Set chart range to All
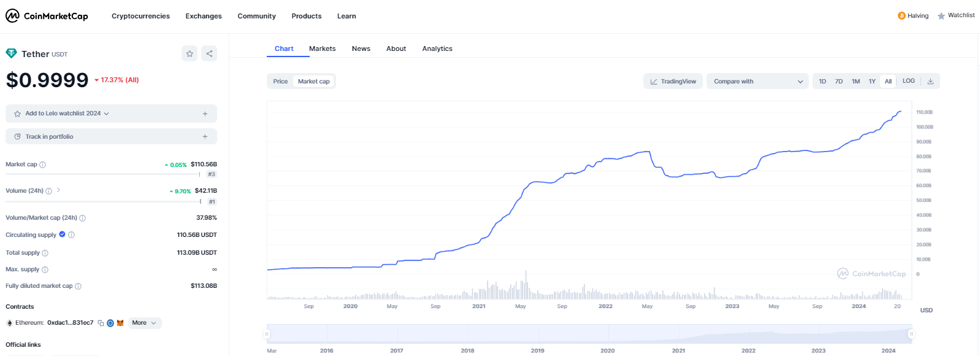Viewport: 980px width, 356px height. (x=888, y=81)
